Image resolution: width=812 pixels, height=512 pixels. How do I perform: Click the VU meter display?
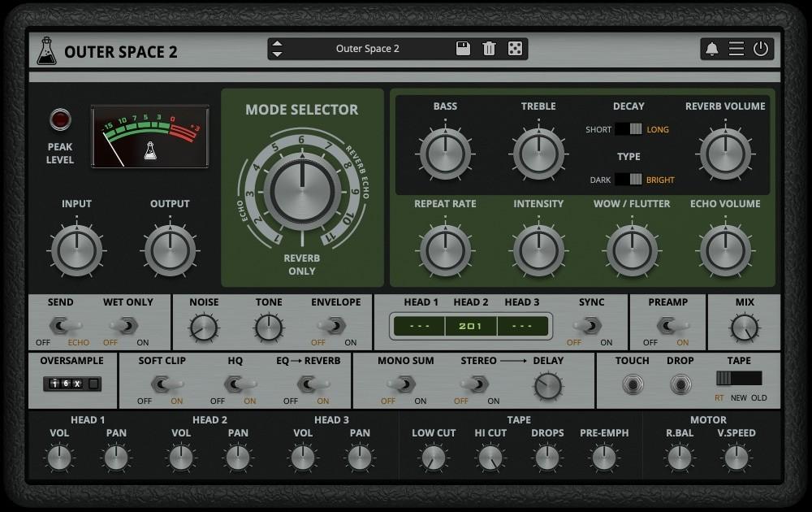149,137
